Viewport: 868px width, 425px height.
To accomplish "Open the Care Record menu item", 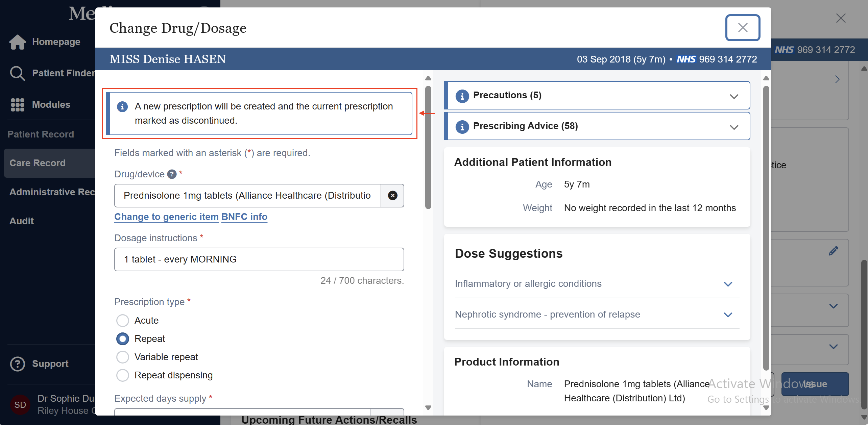I will pyautogui.click(x=38, y=163).
